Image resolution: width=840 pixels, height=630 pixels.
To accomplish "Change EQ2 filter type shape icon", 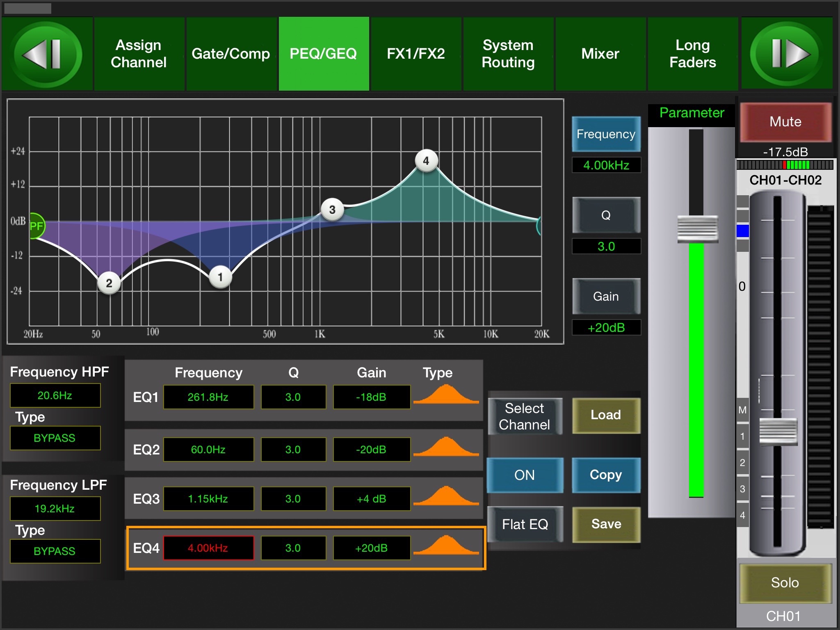I will (x=446, y=447).
